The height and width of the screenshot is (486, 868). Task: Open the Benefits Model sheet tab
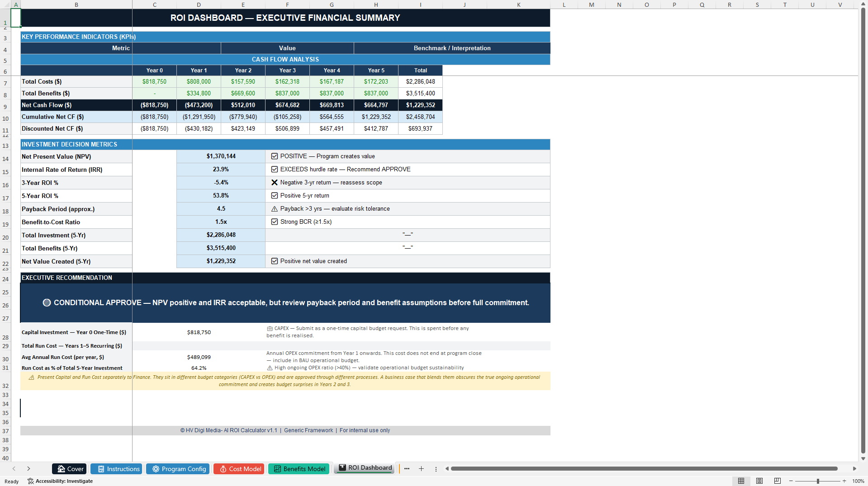point(299,469)
